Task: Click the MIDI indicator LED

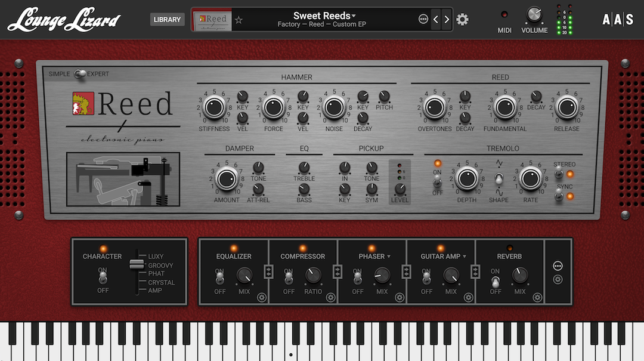Action: 504,14
